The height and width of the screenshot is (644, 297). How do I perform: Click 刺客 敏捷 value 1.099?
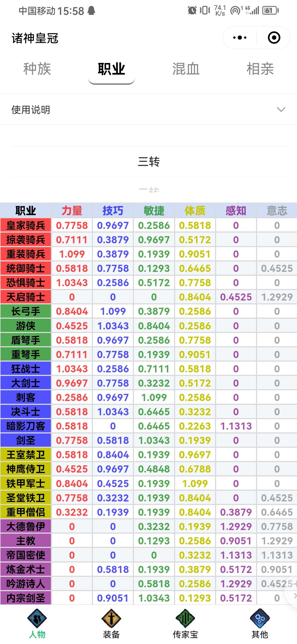point(154,397)
